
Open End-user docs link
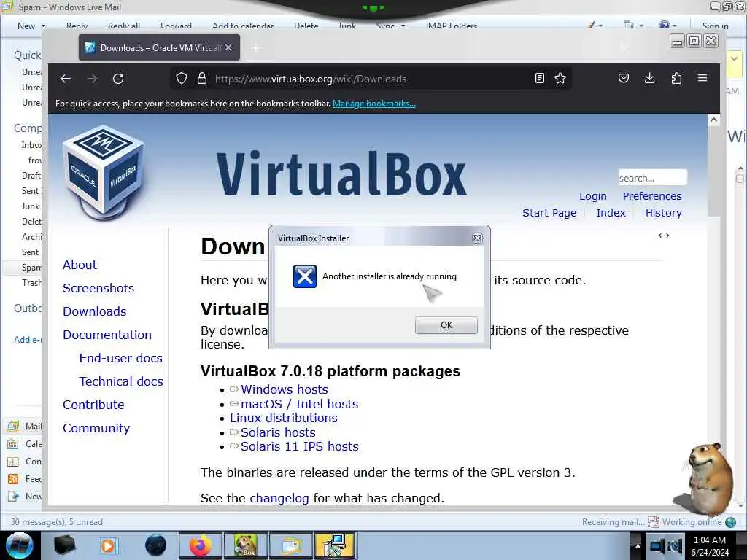click(x=120, y=358)
